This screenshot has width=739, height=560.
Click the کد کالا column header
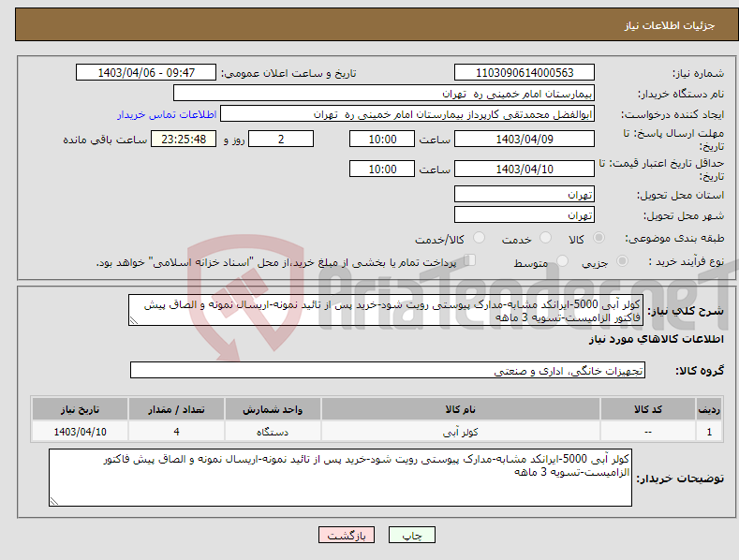[x=648, y=409]
